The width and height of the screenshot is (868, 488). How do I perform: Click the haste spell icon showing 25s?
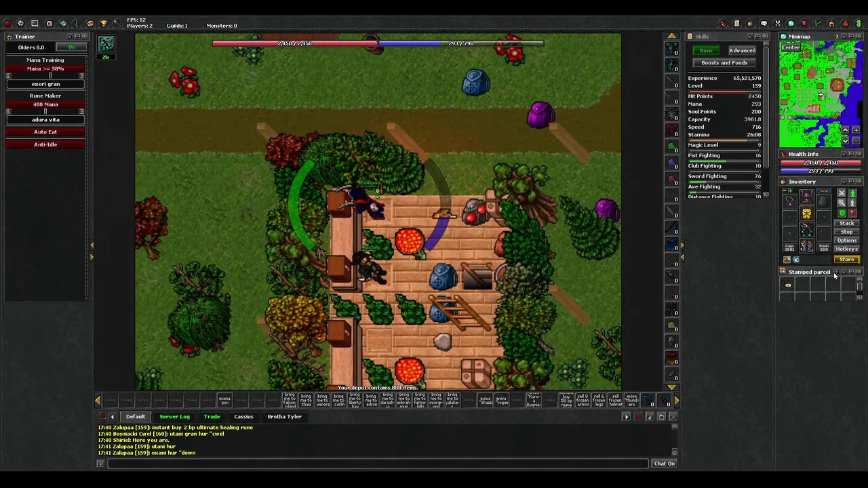pos(106,45)
